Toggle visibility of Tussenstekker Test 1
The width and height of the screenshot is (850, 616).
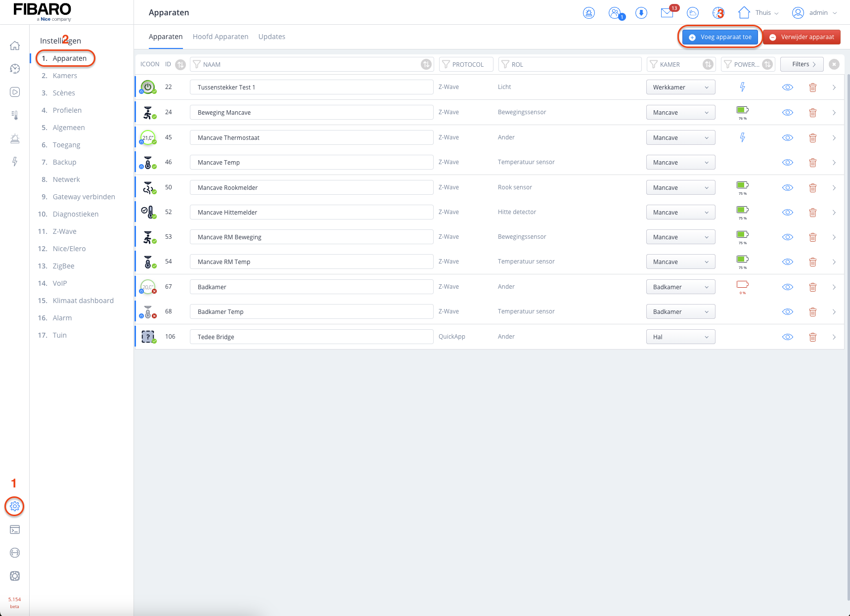coord(787,88)
